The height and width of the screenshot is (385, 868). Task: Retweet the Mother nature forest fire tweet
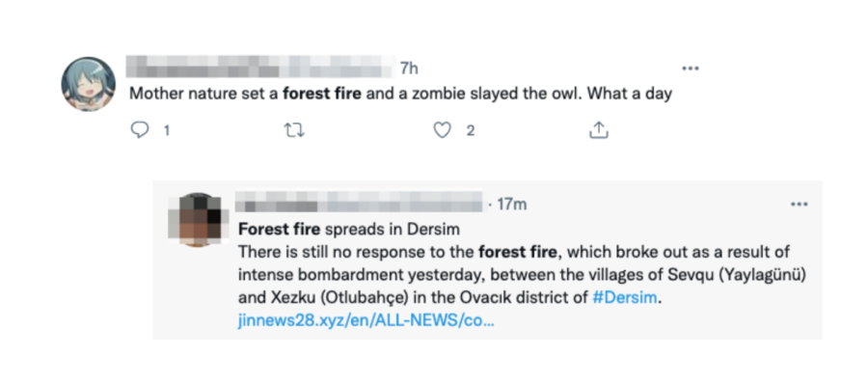coord(294,130)
